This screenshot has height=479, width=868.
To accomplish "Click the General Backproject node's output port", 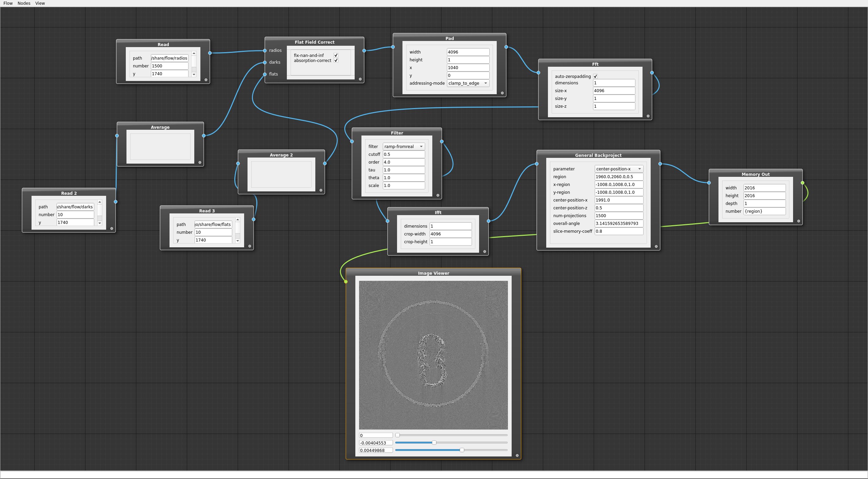I will (660, 164).
